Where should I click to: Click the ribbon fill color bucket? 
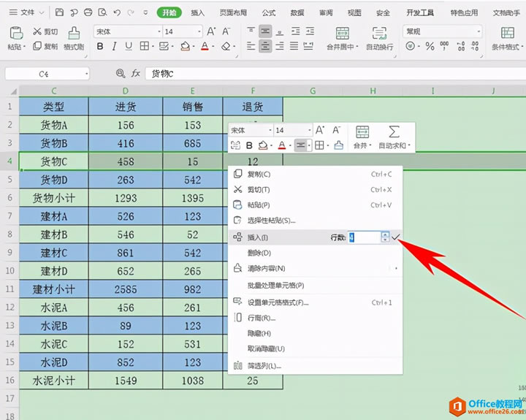[185, 46]
